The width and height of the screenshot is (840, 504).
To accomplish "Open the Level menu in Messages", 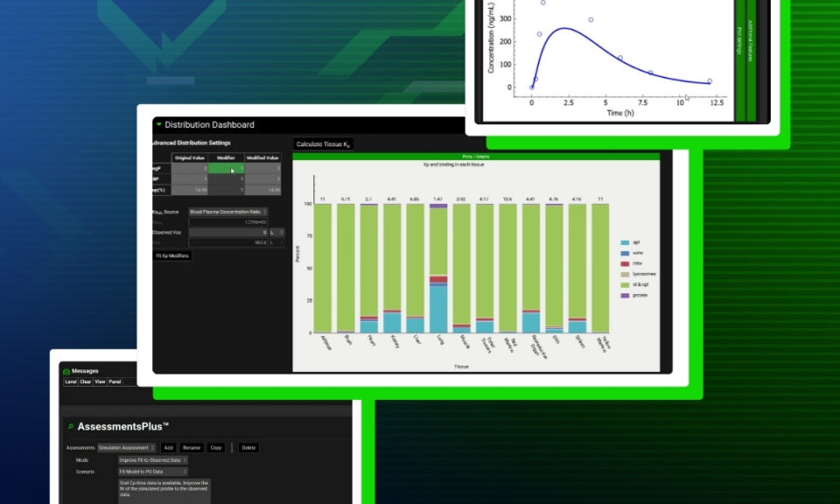I will coord(71,381).
